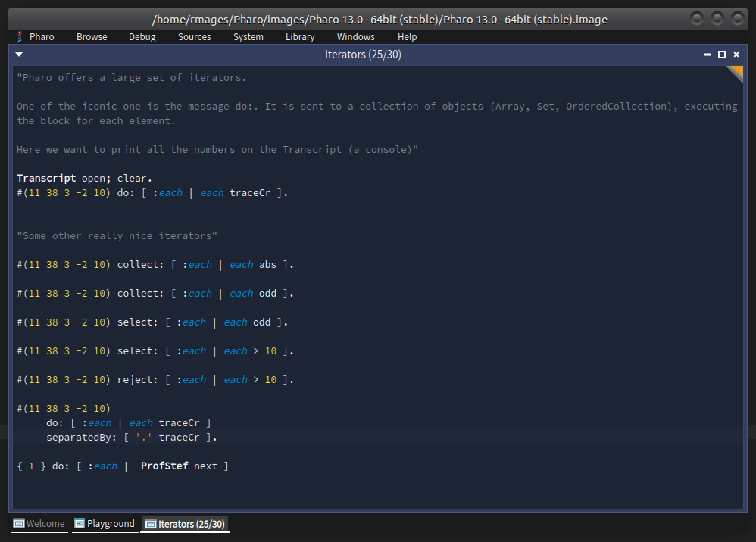Click the "select: [ :each | each odd ]" line

[152, 322]
